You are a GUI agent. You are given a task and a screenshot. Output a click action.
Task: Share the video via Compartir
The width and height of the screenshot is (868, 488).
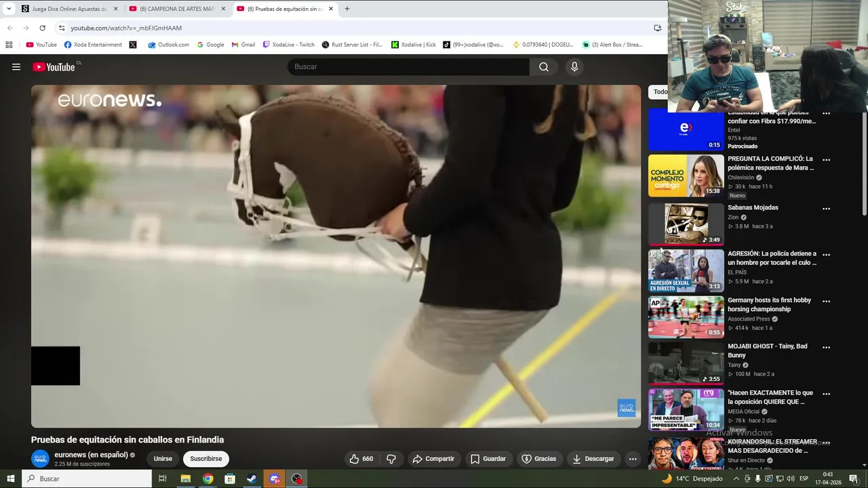pyautogui.click(x=433, y=459)
